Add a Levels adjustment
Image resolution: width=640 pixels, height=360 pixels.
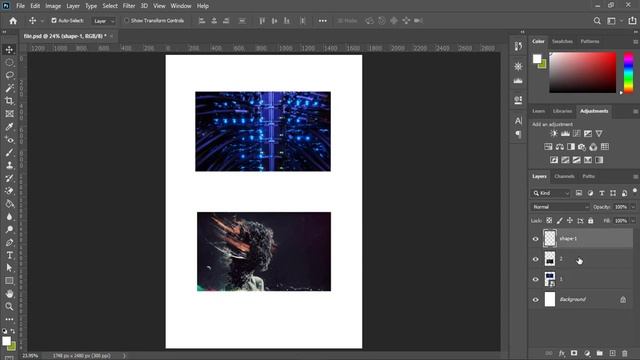pyautogui.click(x=565, y=133)
